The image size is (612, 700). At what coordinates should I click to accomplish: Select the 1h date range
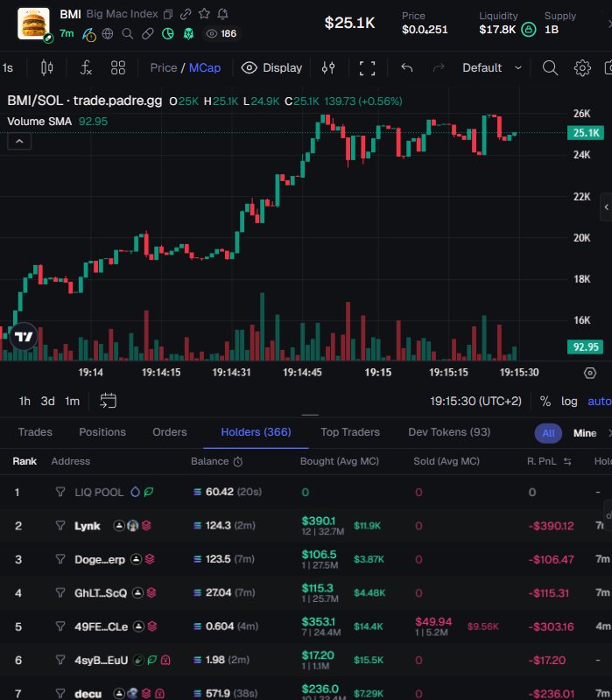pyautogui.click(x=25, y=401)
